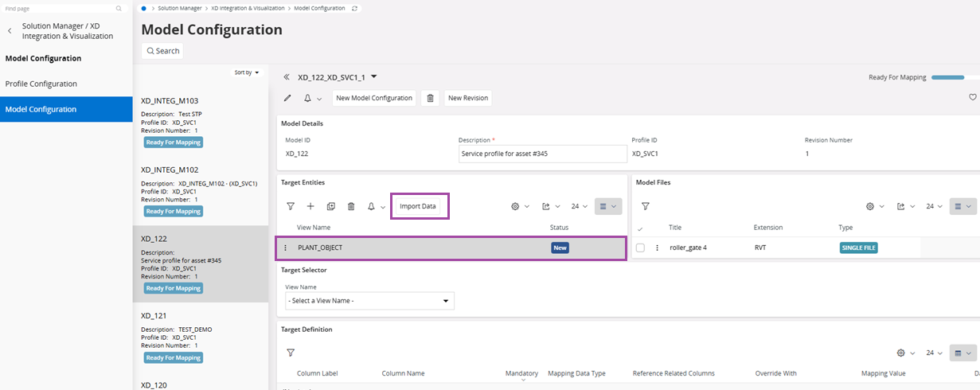Collapse the list panel with double chevron
980x390 pixels.
(x=287, y=77)
